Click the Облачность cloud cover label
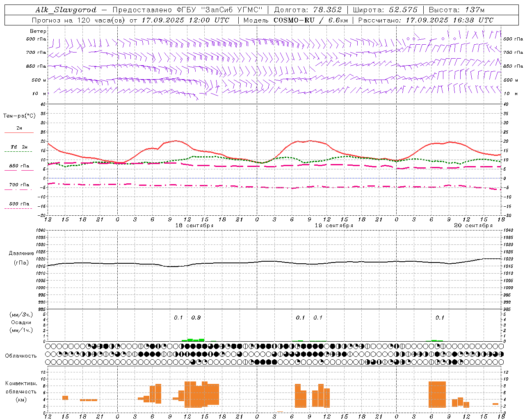Image resolution: width=525 pixels, height=420 pixels. pos(21,356)
